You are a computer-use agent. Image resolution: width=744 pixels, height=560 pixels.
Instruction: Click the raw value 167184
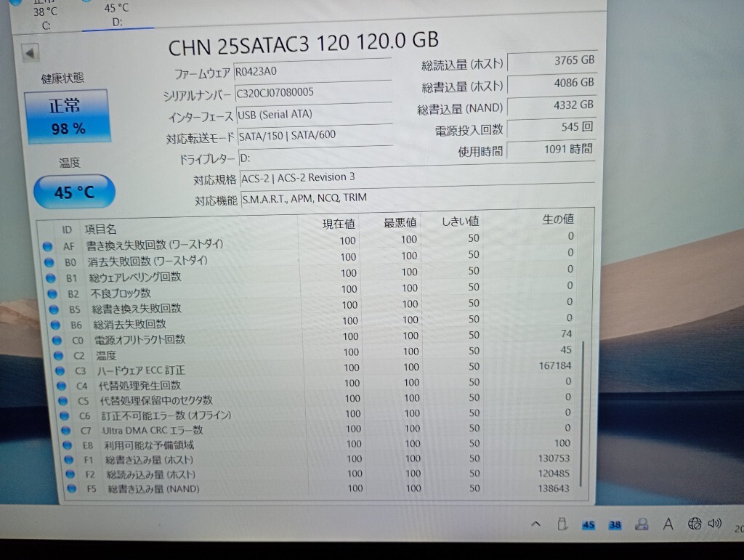(554, 365)
